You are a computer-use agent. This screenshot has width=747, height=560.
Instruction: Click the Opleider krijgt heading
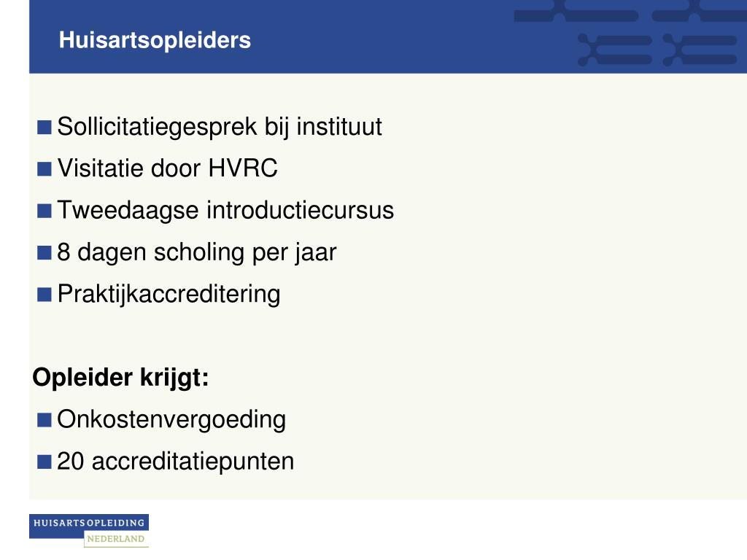click(121, 378)
